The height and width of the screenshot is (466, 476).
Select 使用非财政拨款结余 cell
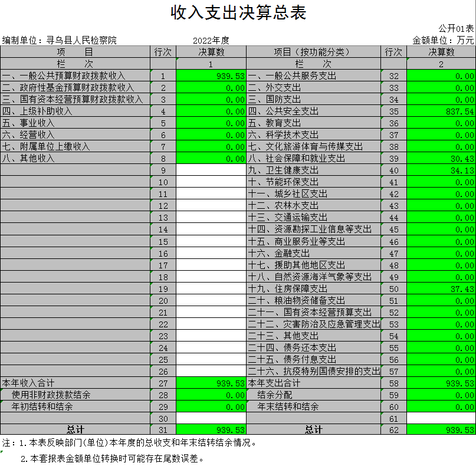[x=75, y=395]
